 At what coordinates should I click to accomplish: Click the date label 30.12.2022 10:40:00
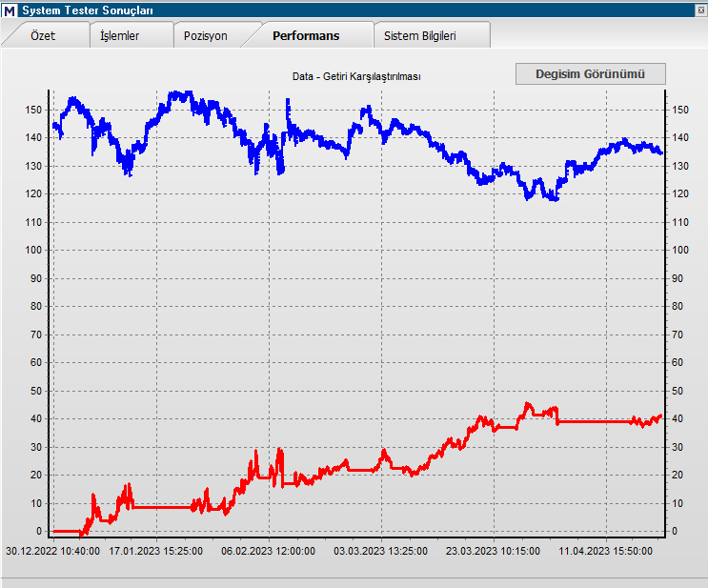tap(52, 551)
